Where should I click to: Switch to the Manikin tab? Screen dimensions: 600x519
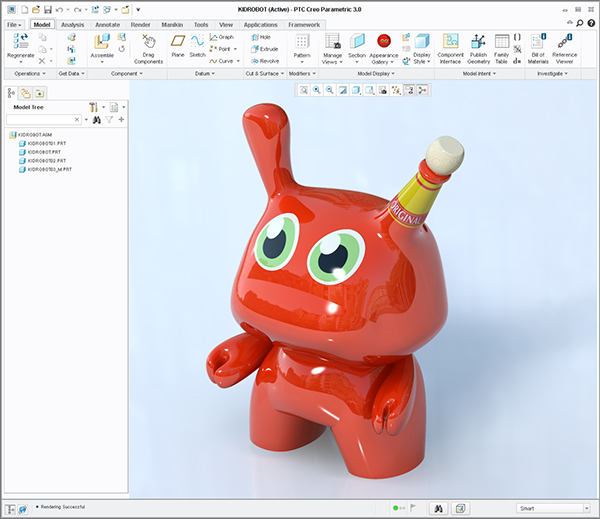(172, 25)
